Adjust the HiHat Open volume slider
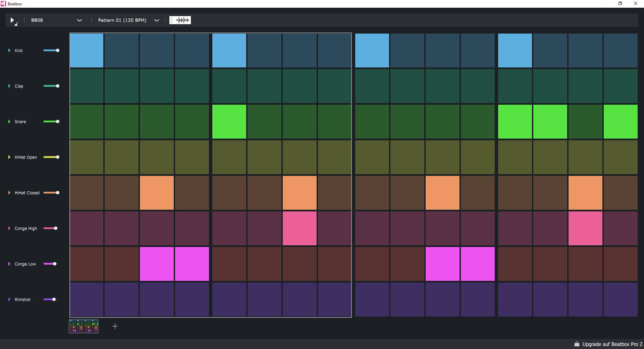The image size is (644, 349). coord(51,157)
